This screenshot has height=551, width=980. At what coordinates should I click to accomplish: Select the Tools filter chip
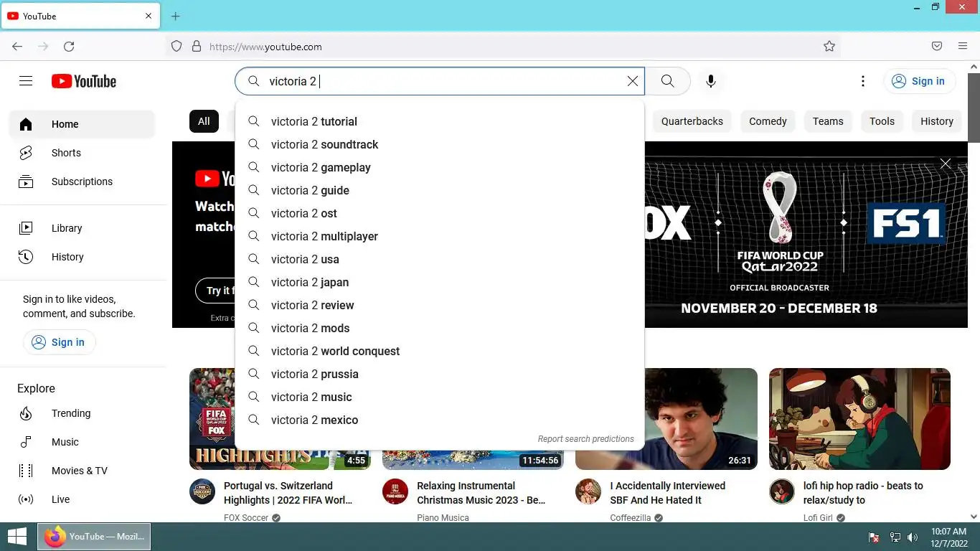pos(882,121)
